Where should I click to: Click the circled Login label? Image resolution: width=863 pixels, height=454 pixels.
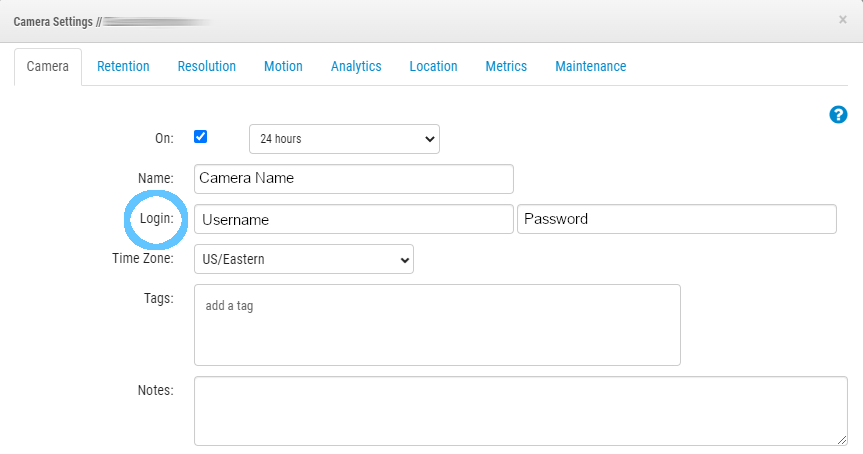(x=156, y=219)
